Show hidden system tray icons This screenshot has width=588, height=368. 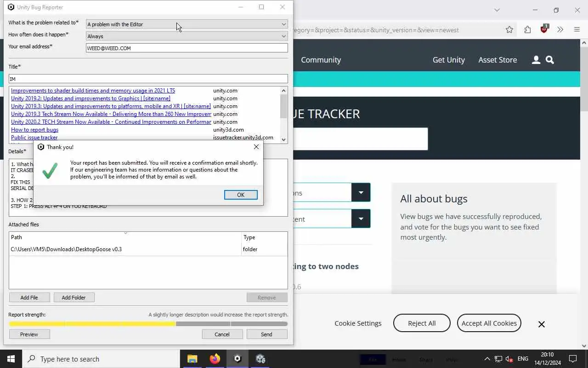click(x=487, y=359)
